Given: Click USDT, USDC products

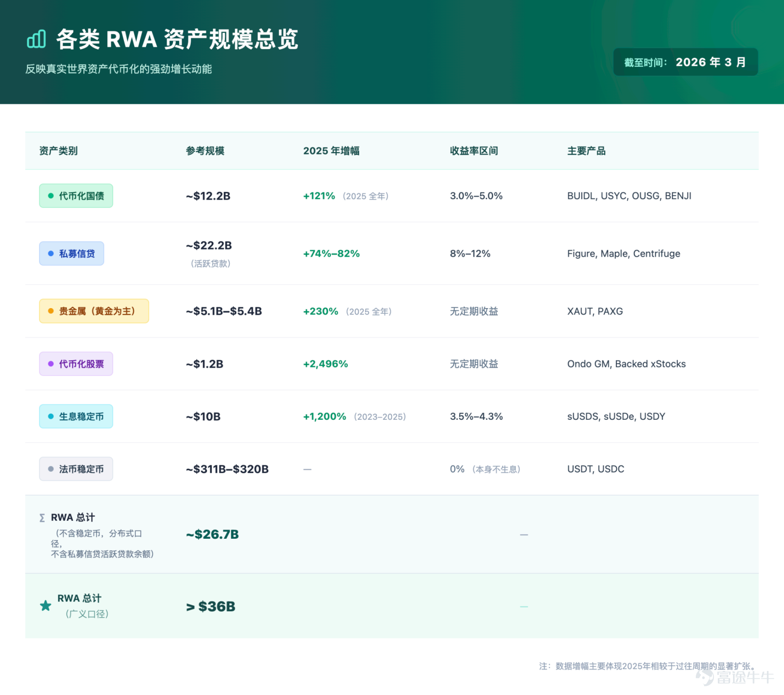Looking at the screenshot, I should [595, 469].
